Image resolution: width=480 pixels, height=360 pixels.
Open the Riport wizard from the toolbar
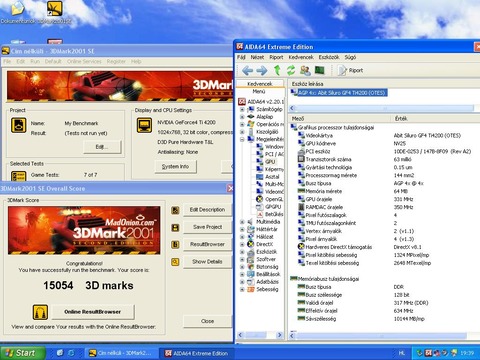click(350, 70)
